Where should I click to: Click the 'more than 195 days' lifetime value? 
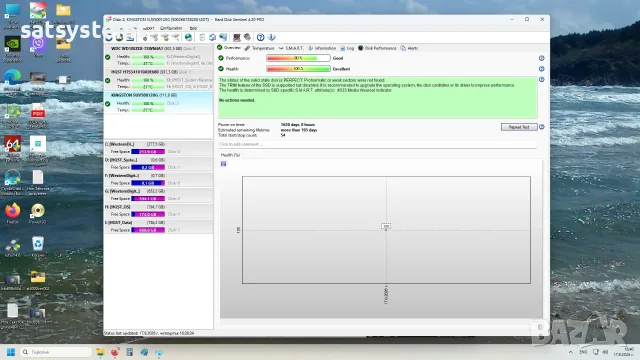(298, 130)
